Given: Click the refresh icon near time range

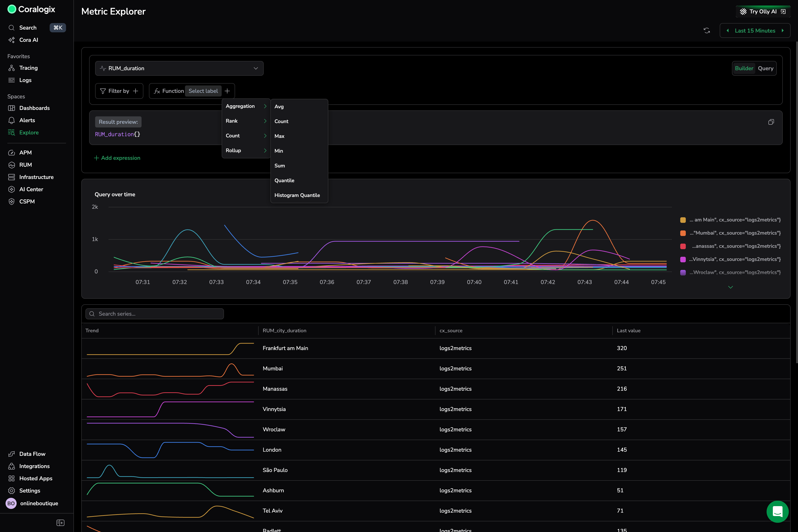Looking at the screenshot, I should pyautogui.click(x=707, y=30).
